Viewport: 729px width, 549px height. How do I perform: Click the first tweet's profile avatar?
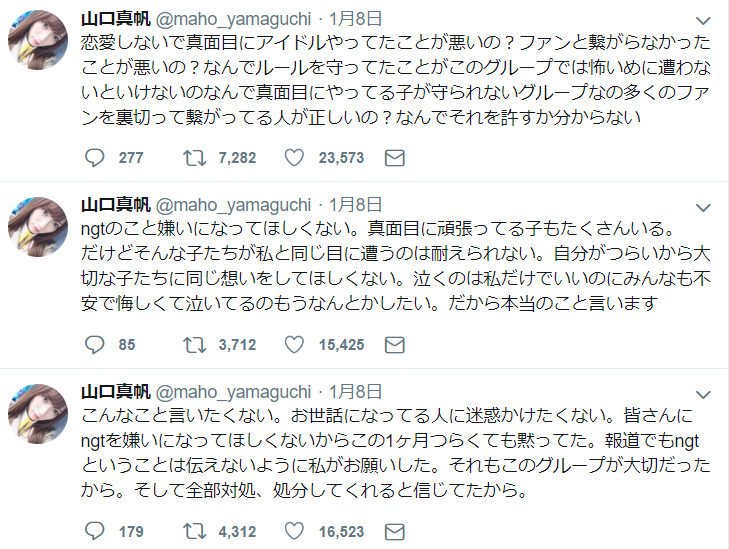point(39,42)
